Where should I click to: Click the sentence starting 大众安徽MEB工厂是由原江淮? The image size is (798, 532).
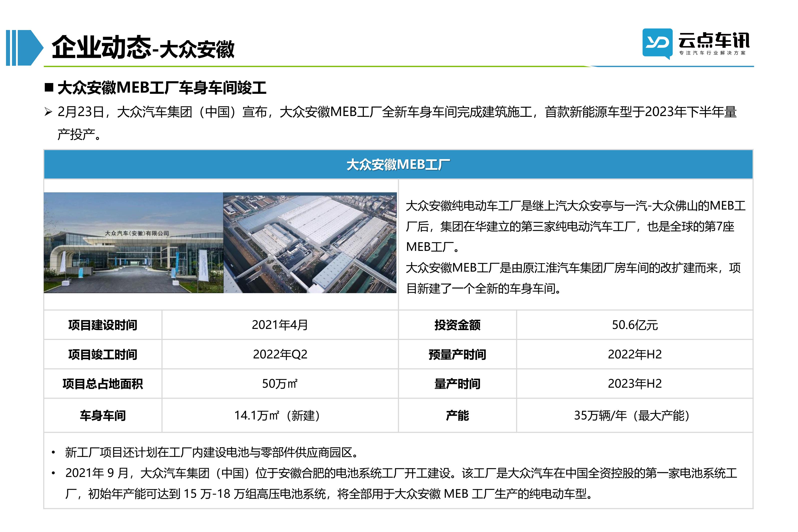(x=573, y=278)
